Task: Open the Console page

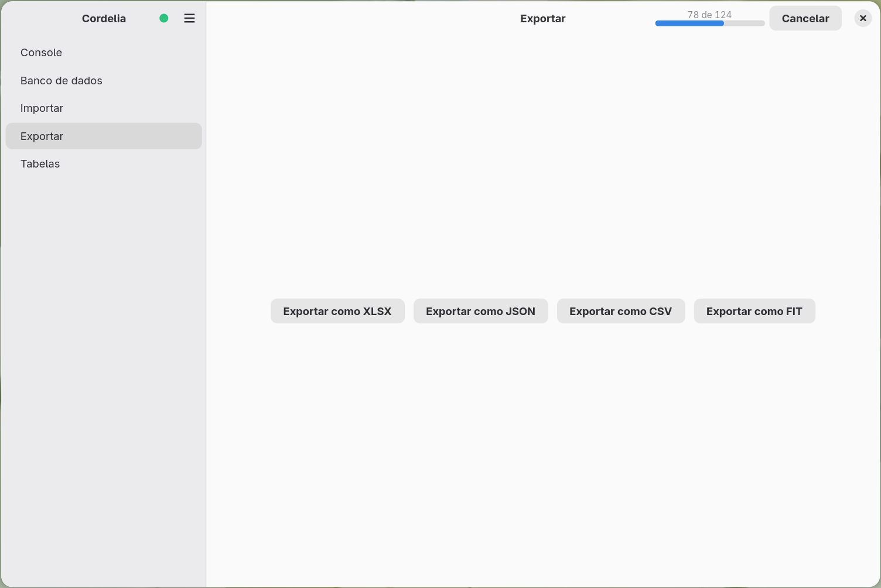Action: 104,53
